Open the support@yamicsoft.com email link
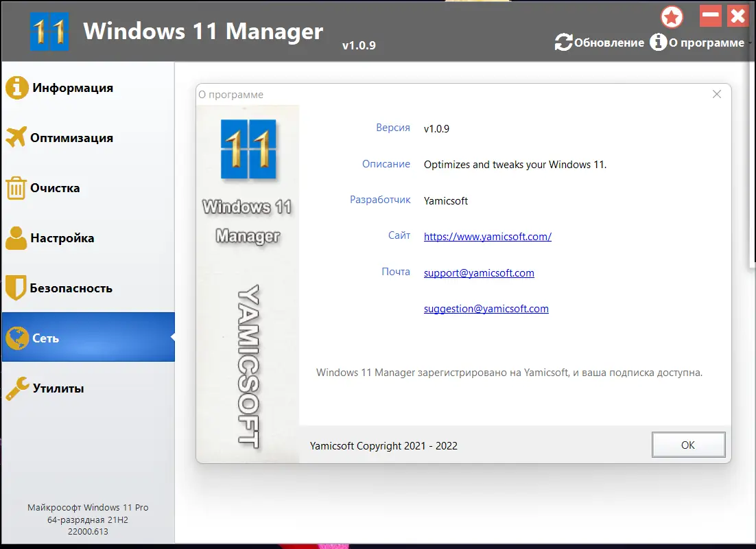Viewport: 756px width, 549px height. pyautogui.click(x=478, y=272)
